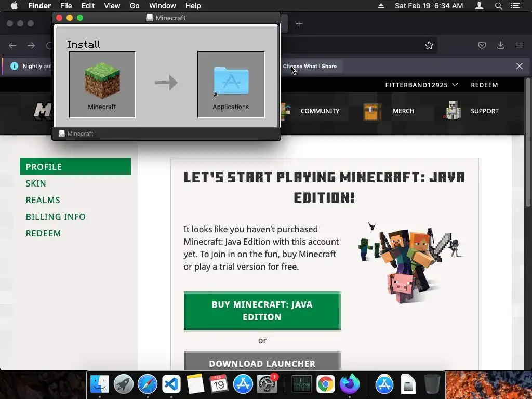Launch Google Chrome from the Dock
Screen dimensions: 532x399
(325, 384)
